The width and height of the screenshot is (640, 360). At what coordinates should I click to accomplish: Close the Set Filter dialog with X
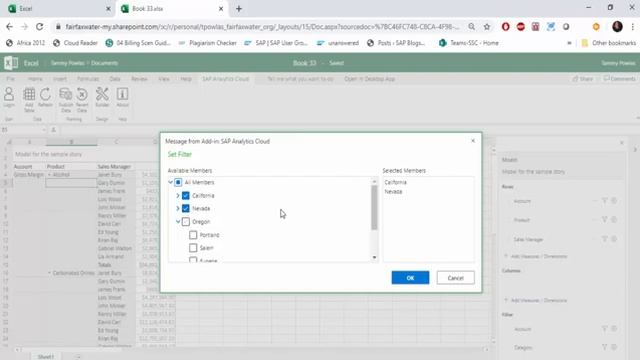(x=473, y=141)
